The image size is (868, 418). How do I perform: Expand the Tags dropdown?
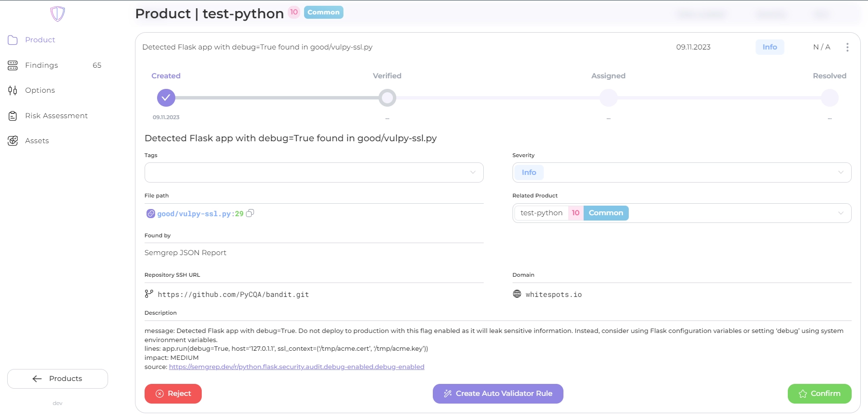(473, 172)
